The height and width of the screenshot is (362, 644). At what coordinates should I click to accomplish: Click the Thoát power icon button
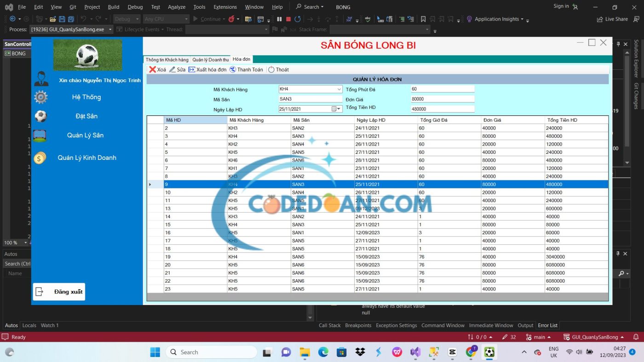click(278, 70)
